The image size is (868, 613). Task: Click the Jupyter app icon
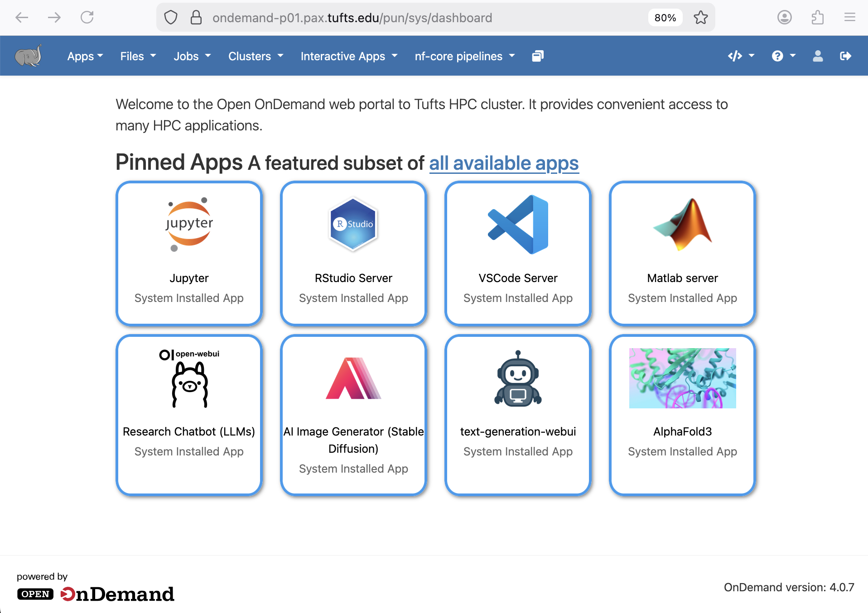tap(189, 225)
